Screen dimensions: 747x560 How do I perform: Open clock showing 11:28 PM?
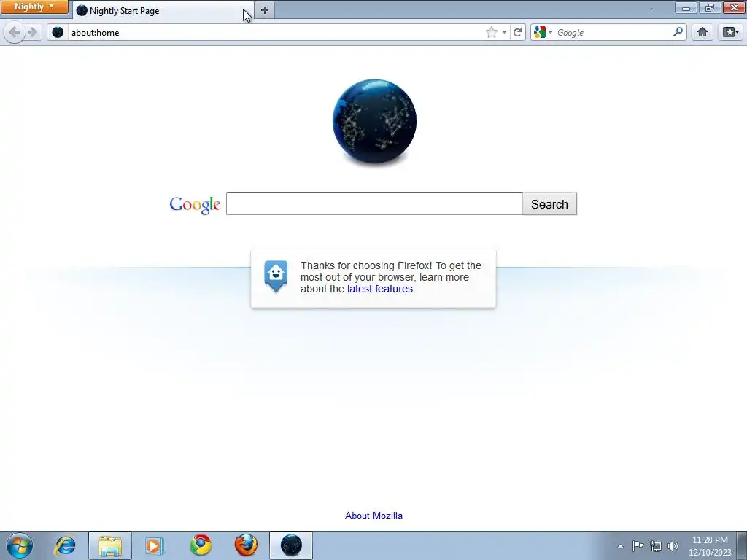point(710,546)
